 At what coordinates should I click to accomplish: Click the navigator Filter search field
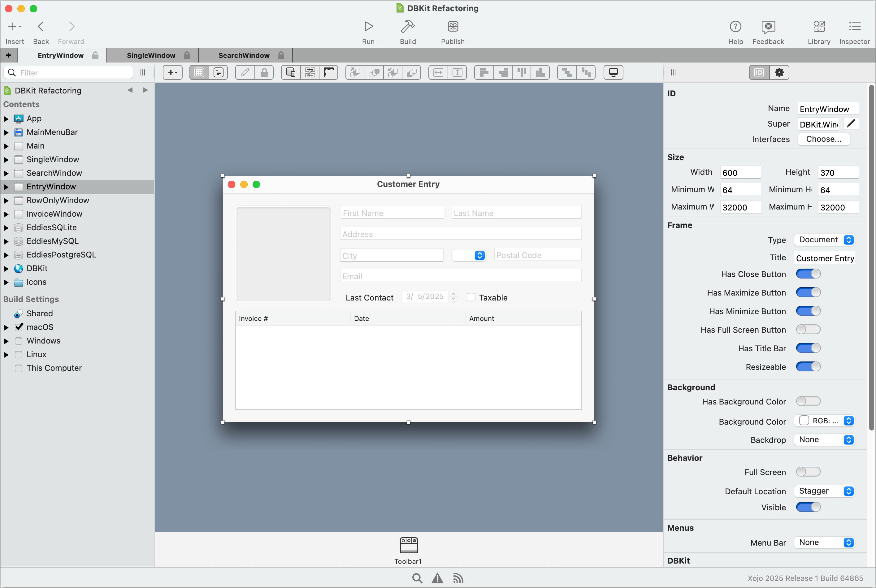pyautogui.click(x=73, y=73)
